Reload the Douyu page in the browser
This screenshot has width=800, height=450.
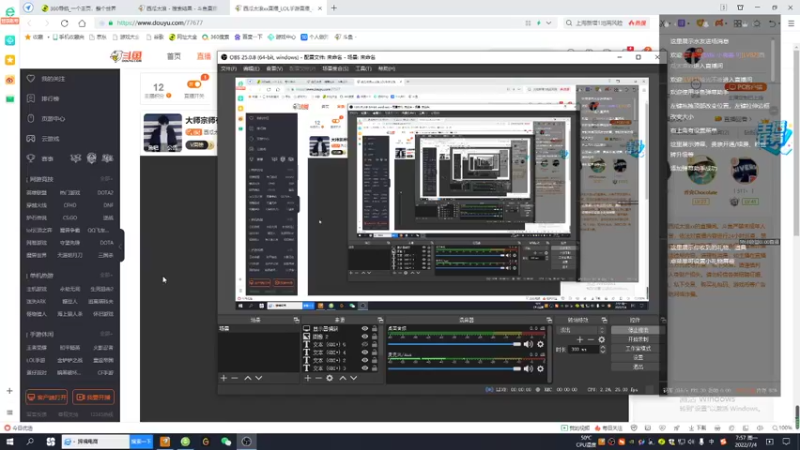coord(64,23)
